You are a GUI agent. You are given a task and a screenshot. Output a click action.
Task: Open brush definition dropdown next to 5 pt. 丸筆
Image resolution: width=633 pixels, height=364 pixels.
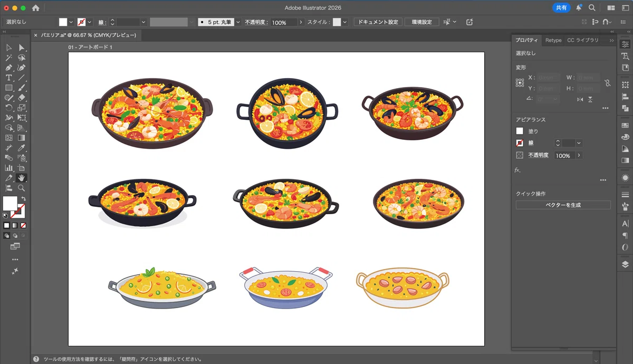pos(238,22)
